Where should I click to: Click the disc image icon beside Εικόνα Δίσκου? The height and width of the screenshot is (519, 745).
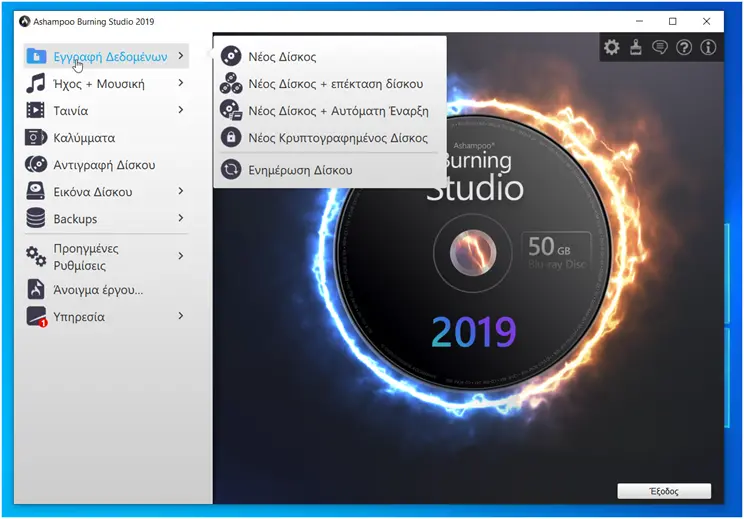tap(36, 192)
